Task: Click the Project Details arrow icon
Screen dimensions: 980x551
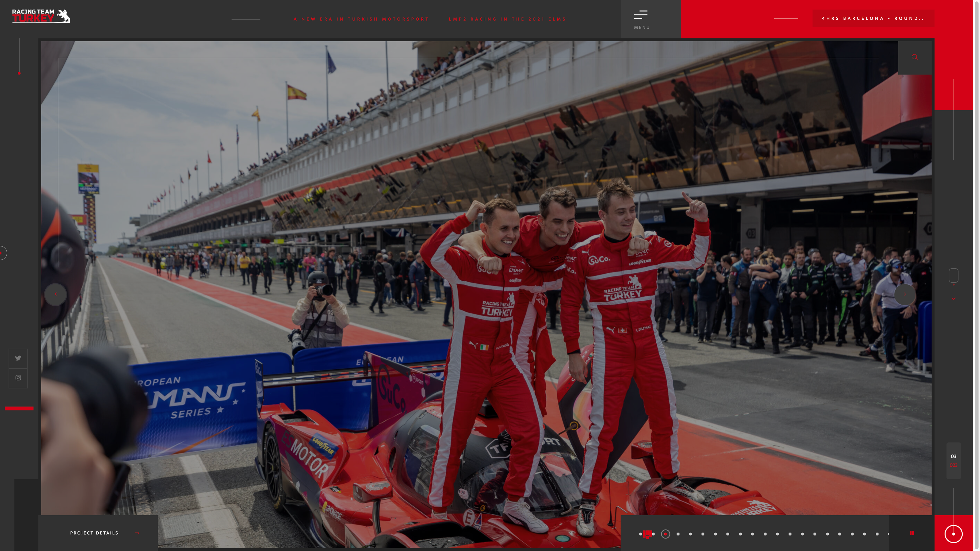Action: tap(137, 533)
